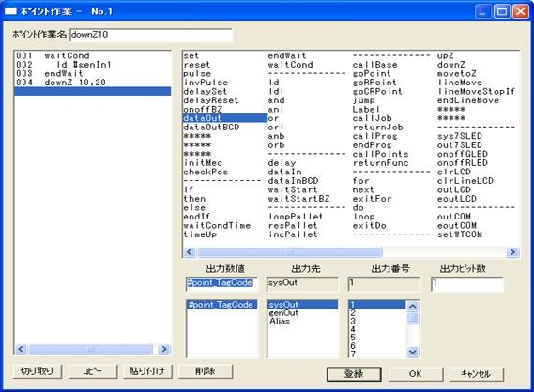Choose the goPoint command
Screen dimensions: 534x392
[372, 73]
